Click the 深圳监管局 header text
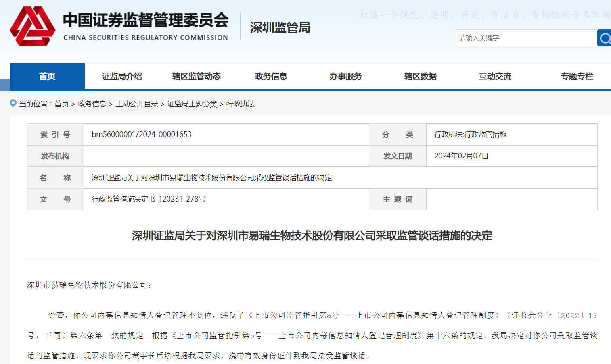611x364 pixels. point(280,27)
